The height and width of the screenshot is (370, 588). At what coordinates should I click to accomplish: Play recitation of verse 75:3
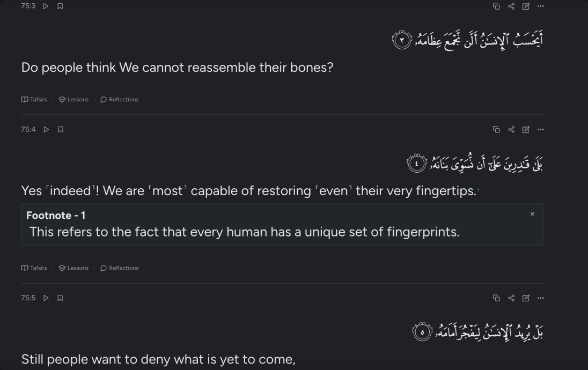pos(46,6)
